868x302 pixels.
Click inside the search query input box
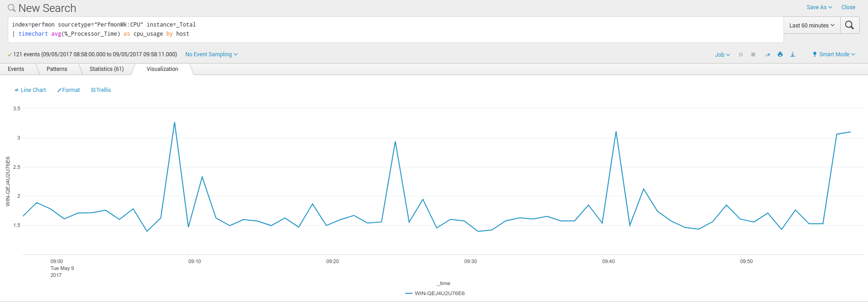(393, 29)
